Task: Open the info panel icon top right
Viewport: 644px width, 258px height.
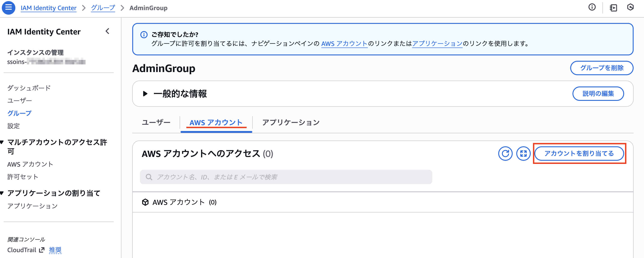Action: [x=592, y=7]
